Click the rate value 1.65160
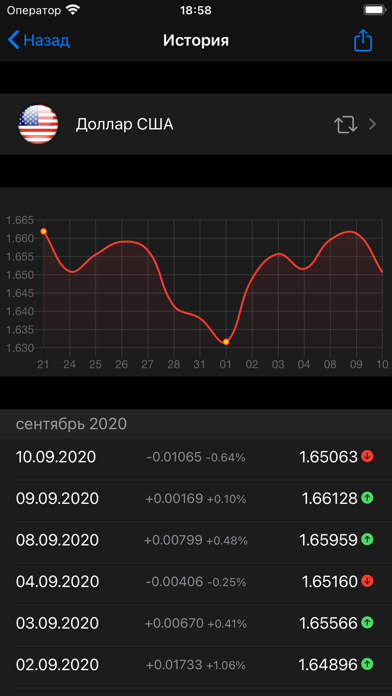Viewport: 392px width, 696px height. coord(330,581)
